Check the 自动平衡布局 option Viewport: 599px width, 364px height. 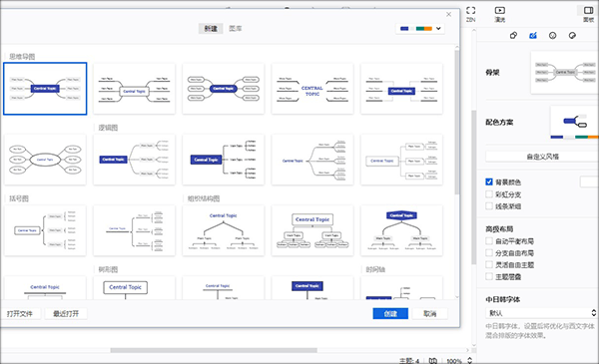tap(489, 240)
